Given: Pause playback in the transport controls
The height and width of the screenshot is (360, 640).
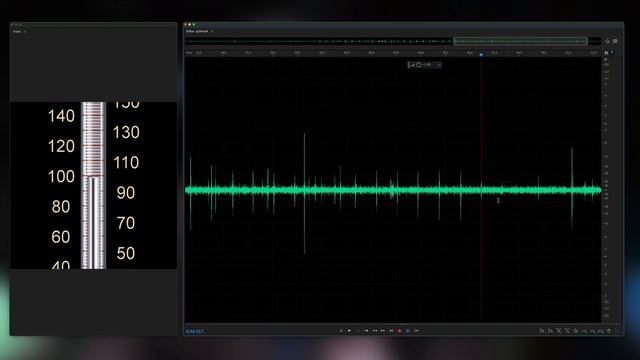Looking at the screenshot, I should [x=358, y=331].
